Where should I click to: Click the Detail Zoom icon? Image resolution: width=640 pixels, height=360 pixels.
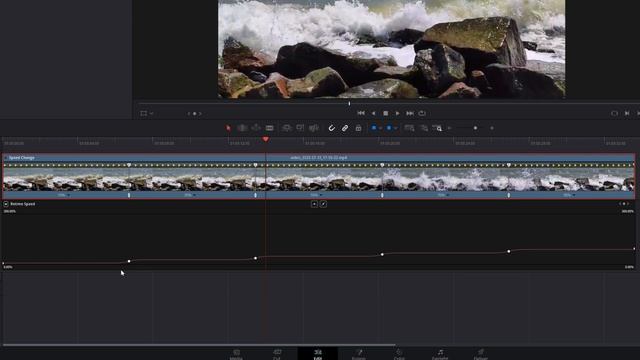click(x=424, y=128)
